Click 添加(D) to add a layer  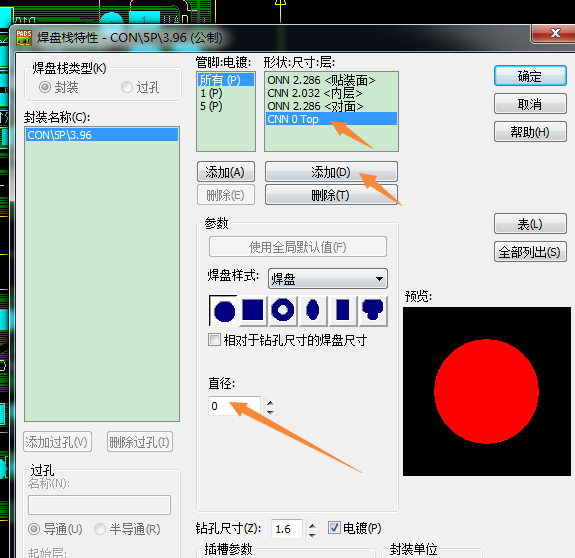pos(331,172)
